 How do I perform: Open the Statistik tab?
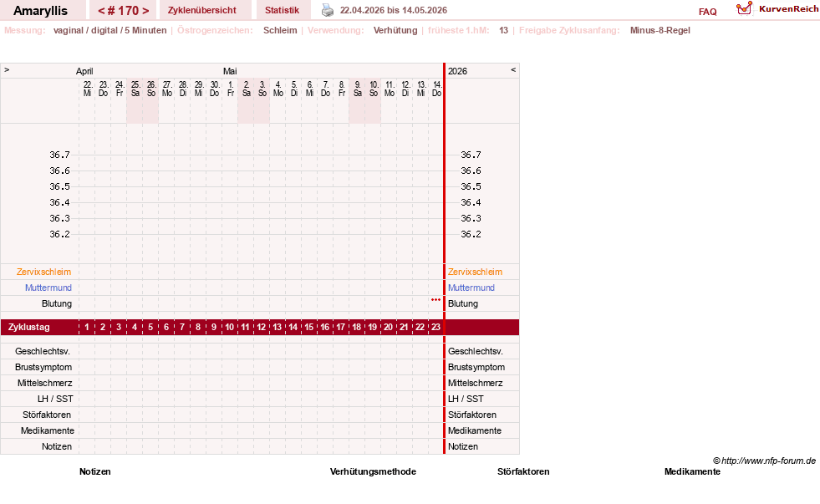[x=282, y=10]
